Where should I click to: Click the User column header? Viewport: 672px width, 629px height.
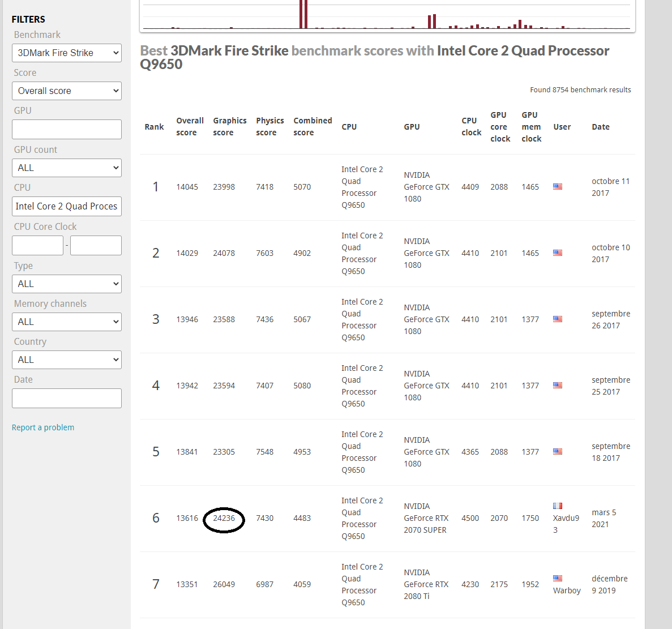[x=562, y=127]
